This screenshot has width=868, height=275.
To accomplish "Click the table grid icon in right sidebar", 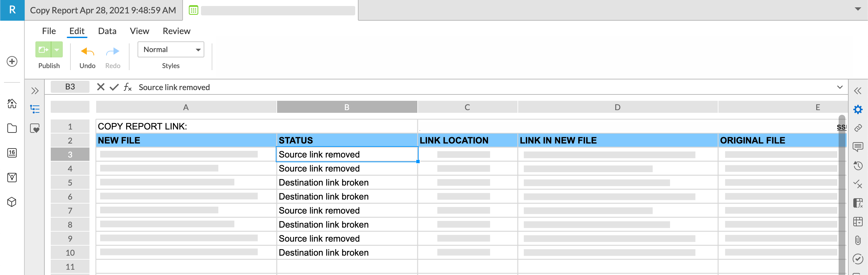I will [x=858, y=221].
